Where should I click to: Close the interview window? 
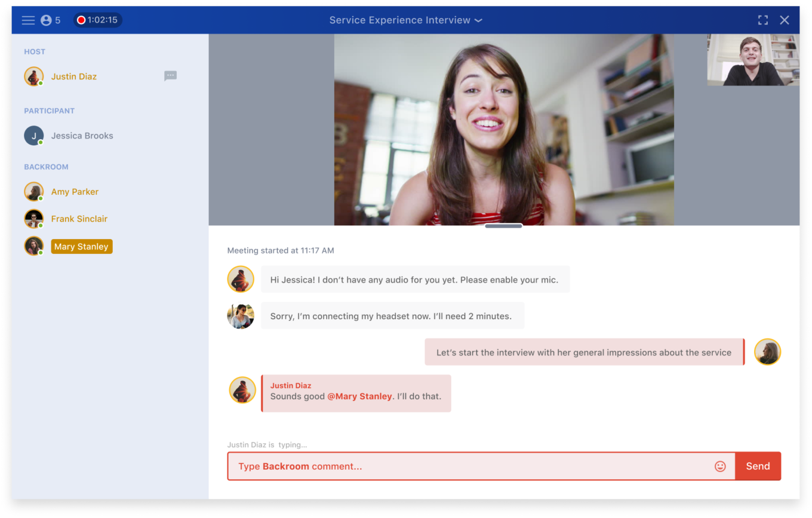click(785, 20)
